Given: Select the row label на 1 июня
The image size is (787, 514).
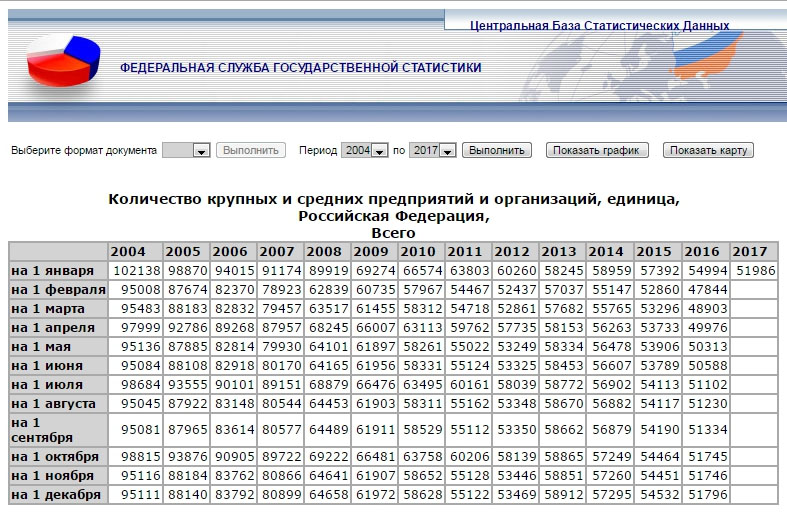Looking at the screenshot, I should click(x=58, y=366).
